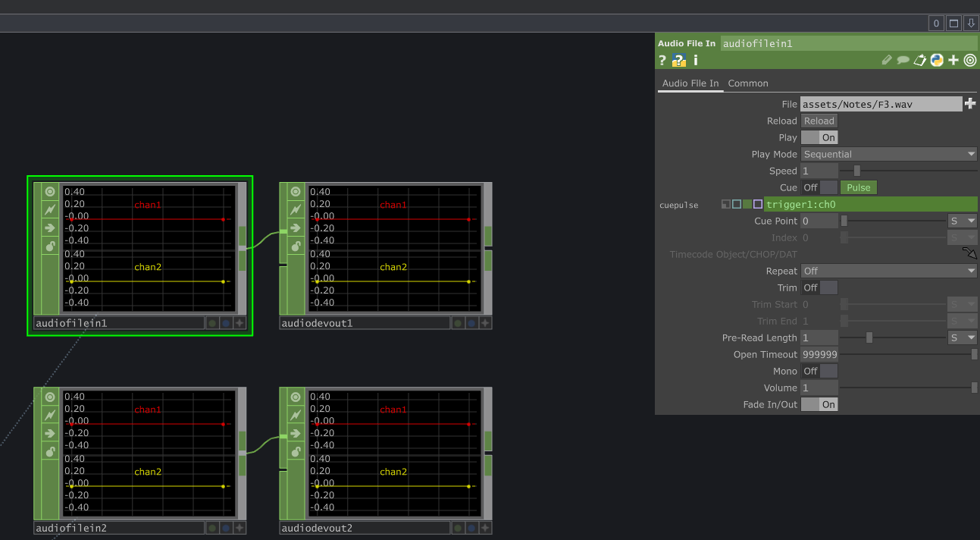Image resolution: width=980 pixels, height=540 pixels.
Task: Open the Pre-Read Length units dropdown
Action: 962,337
